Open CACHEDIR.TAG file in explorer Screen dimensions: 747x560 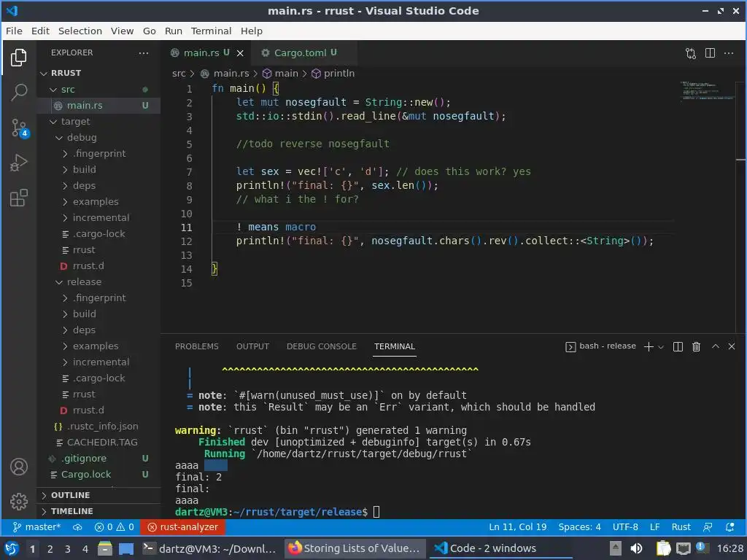pyautogui.click(x=98, y=443)
